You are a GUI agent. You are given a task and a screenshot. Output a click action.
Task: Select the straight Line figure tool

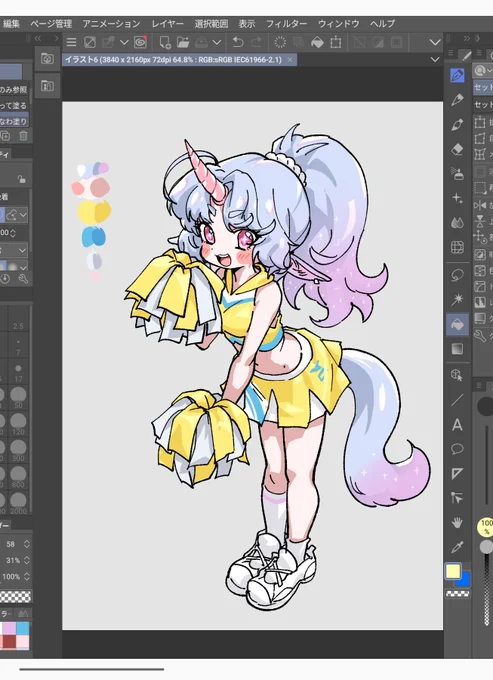click(457, 400)
